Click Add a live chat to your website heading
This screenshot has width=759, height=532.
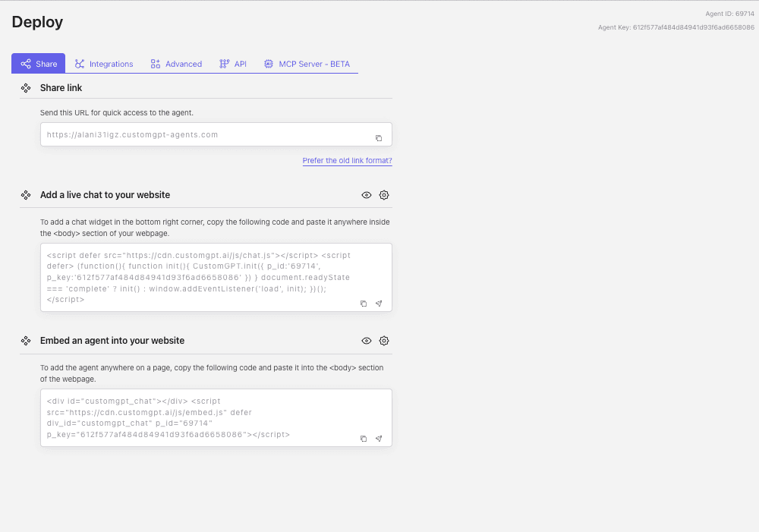105,194
